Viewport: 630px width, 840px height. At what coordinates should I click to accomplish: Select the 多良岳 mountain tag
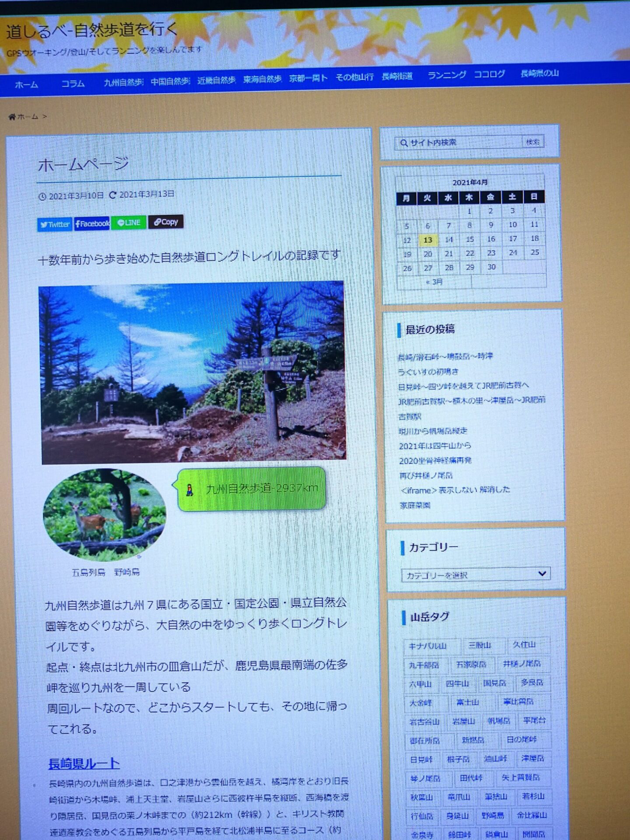(x=532, y=682)
